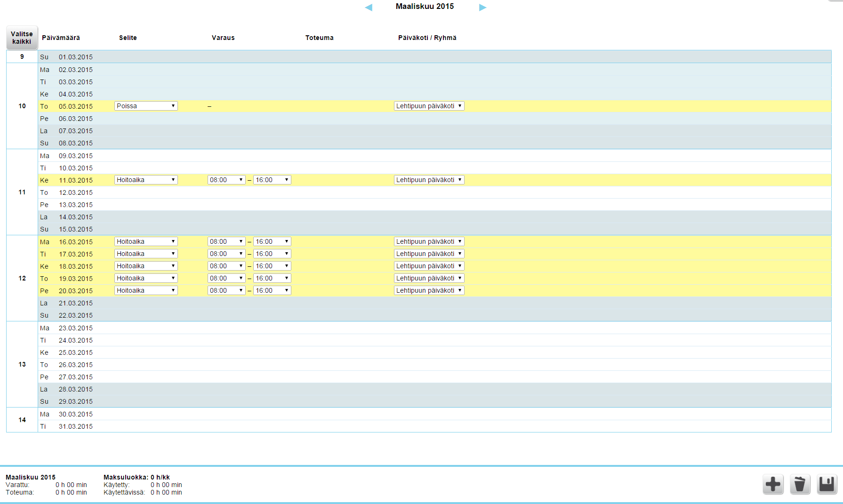This screenshot has height=504, width=843.
Task: Open end time dropdown for 17.03.2015
Action: pos(272,254)
